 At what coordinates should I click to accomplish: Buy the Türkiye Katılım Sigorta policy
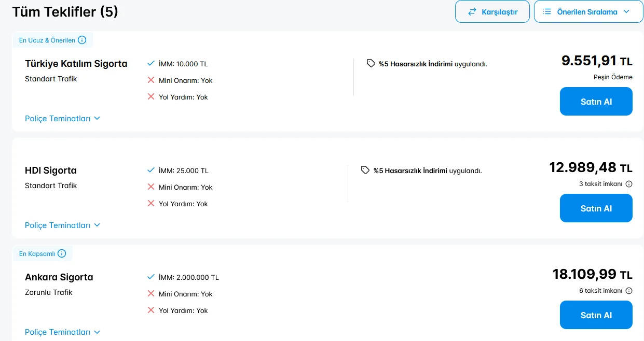[596, 102]
